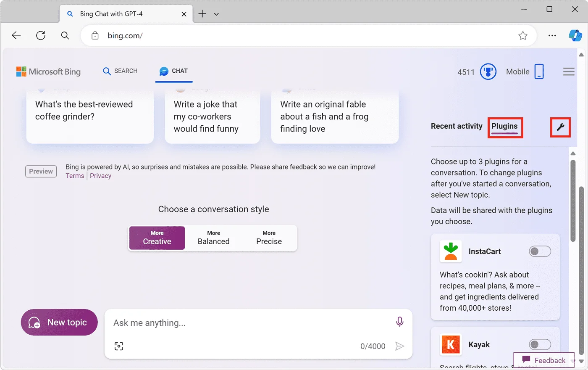Open the Terms link
Viewport: 588px width, 370px height.
click(75, 176)
